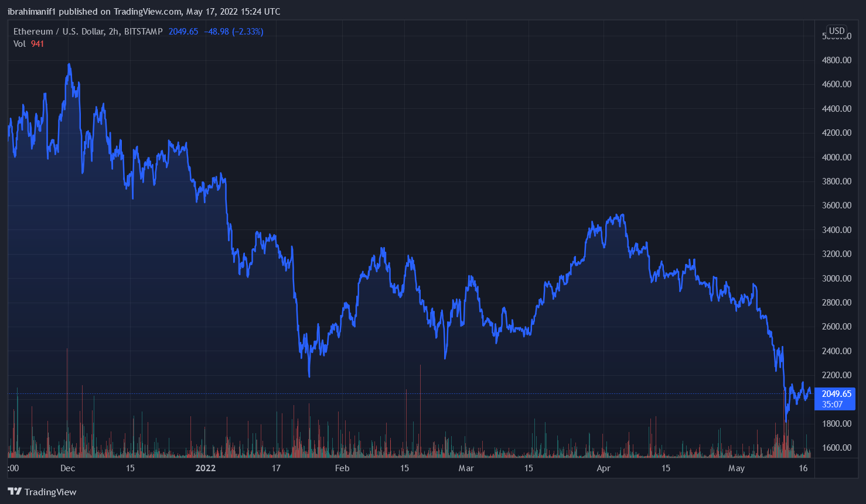866x504 pixels.
Task: Click the 35:07 bar countdown timer
Action: tap(832, 404)
